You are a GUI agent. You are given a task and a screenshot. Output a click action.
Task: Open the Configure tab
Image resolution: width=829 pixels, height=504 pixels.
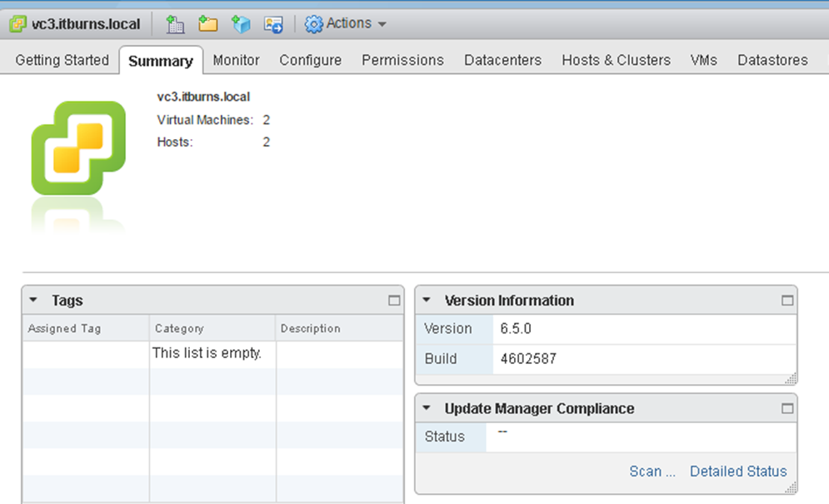coord(310,60)
